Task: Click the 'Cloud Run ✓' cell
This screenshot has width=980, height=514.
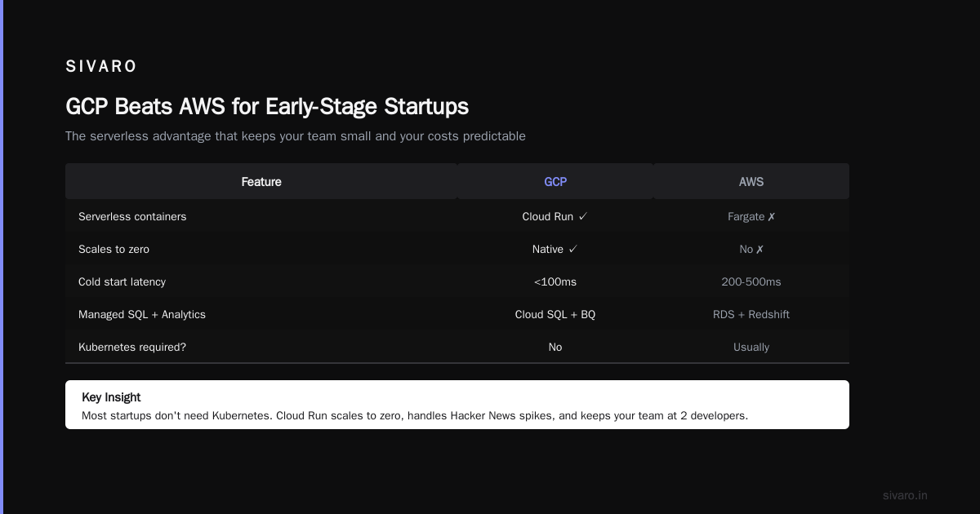Action: [555, 216]
